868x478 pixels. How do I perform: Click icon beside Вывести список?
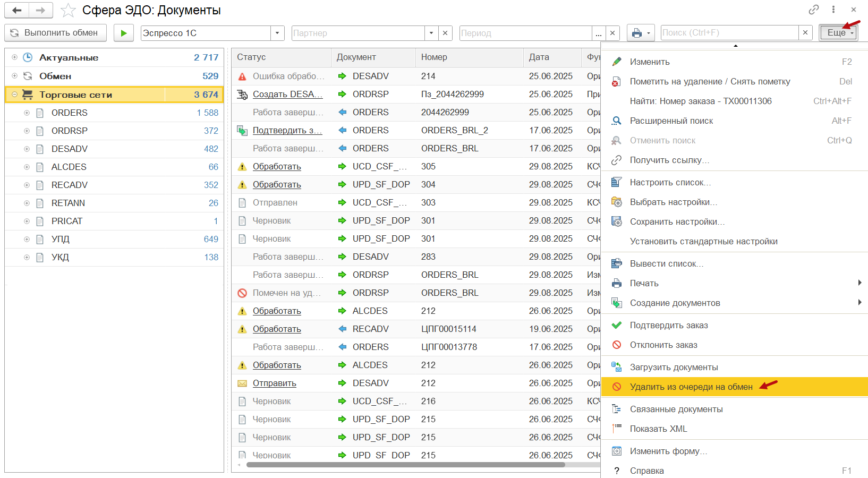[616, 263]
